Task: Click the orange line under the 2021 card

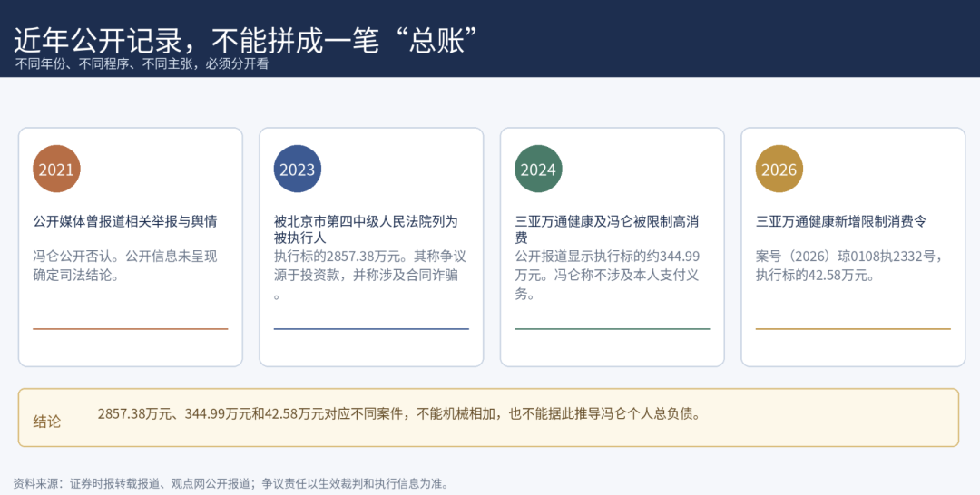Action: pyautogui.click(x=131, y=329)
